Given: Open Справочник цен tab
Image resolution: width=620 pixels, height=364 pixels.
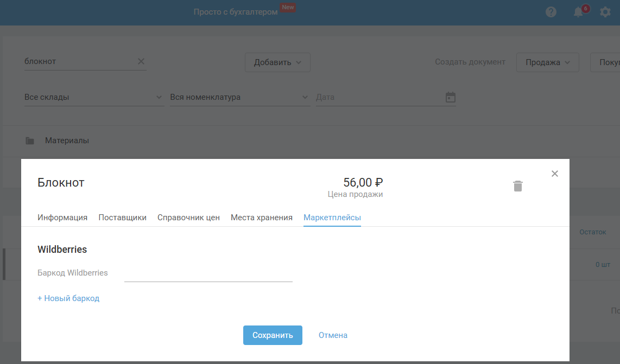Looking at the screenshot, I should pyautogui.click(x=188, y=218).
